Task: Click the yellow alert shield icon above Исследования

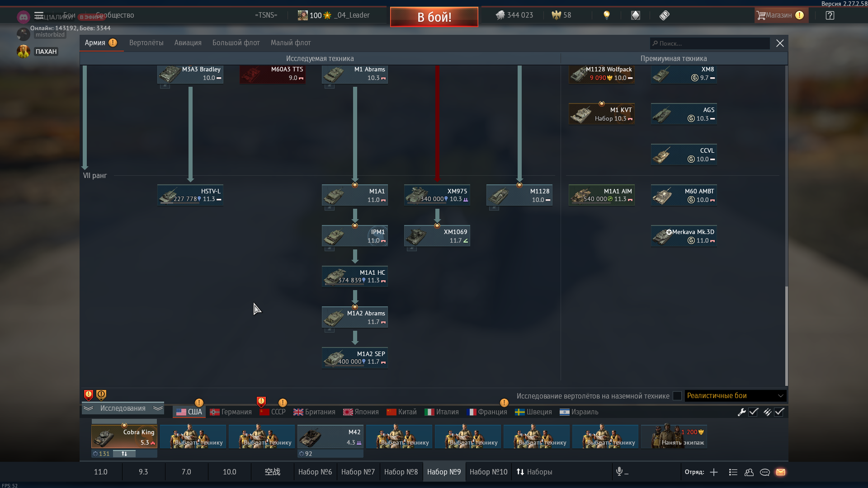Action: pyautogui.click(x=101, y=395)
